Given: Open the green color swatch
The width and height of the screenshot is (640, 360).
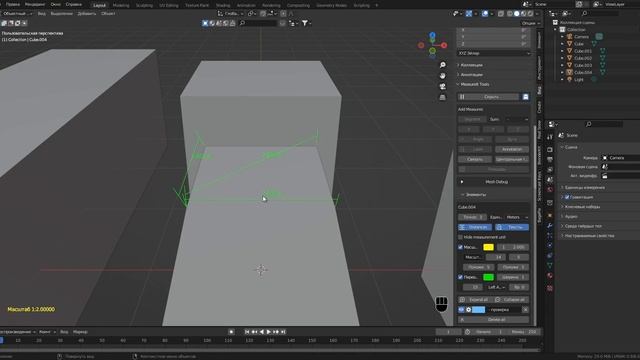Looking at the screenshot, I should point(488,277).
